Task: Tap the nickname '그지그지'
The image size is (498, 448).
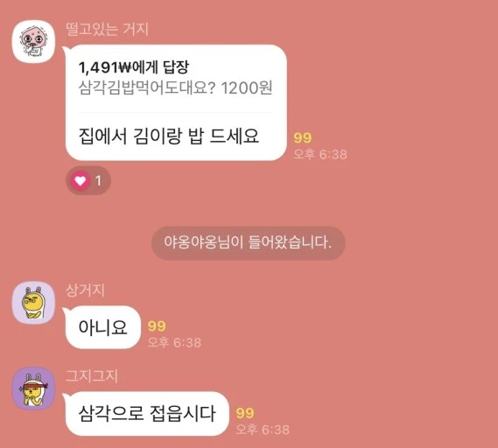Action: (x=92, y=376)
